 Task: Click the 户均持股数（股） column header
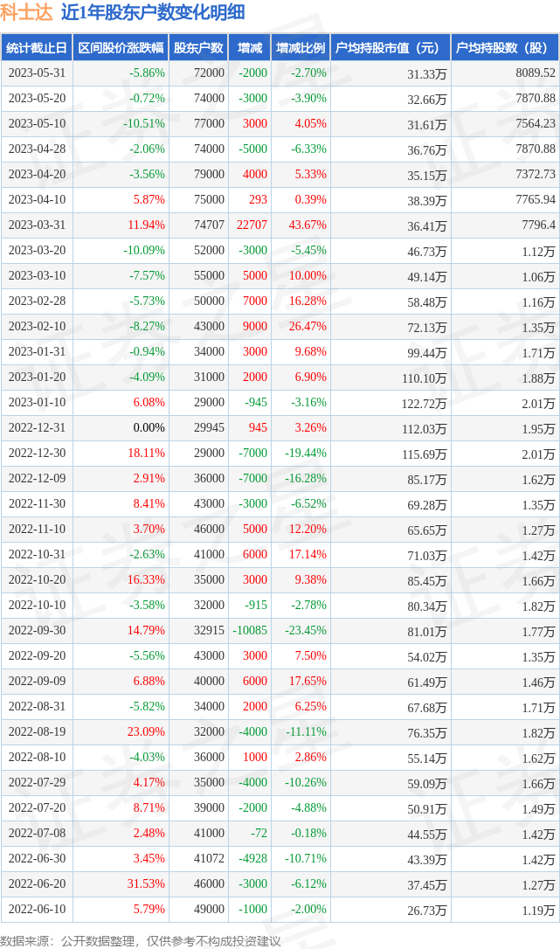tap(505, 48)
